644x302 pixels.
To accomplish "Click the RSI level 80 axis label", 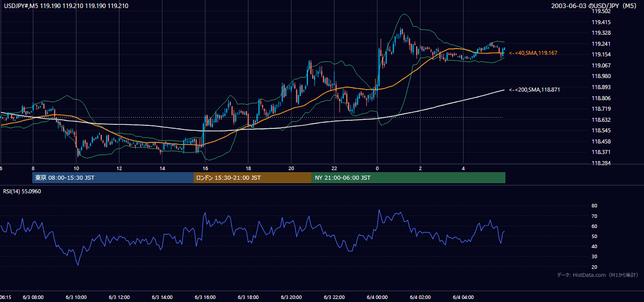I will point(594,206).
